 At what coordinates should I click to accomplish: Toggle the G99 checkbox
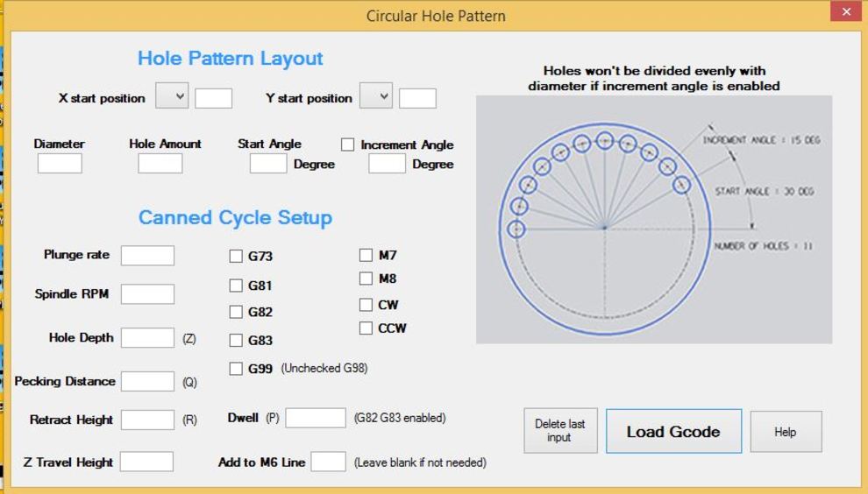click(x=236, y=369)
